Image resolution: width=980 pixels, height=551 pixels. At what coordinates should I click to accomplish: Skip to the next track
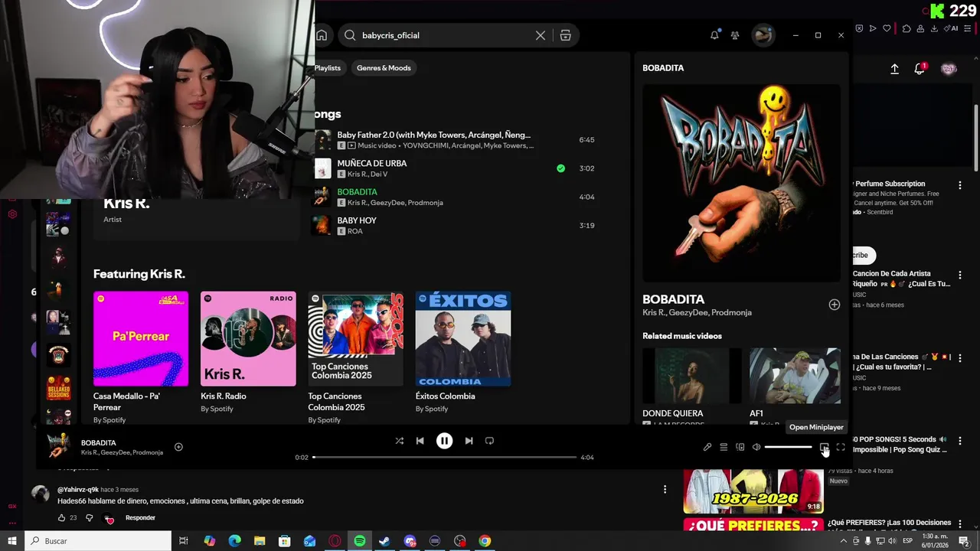[x=469, y=441]
